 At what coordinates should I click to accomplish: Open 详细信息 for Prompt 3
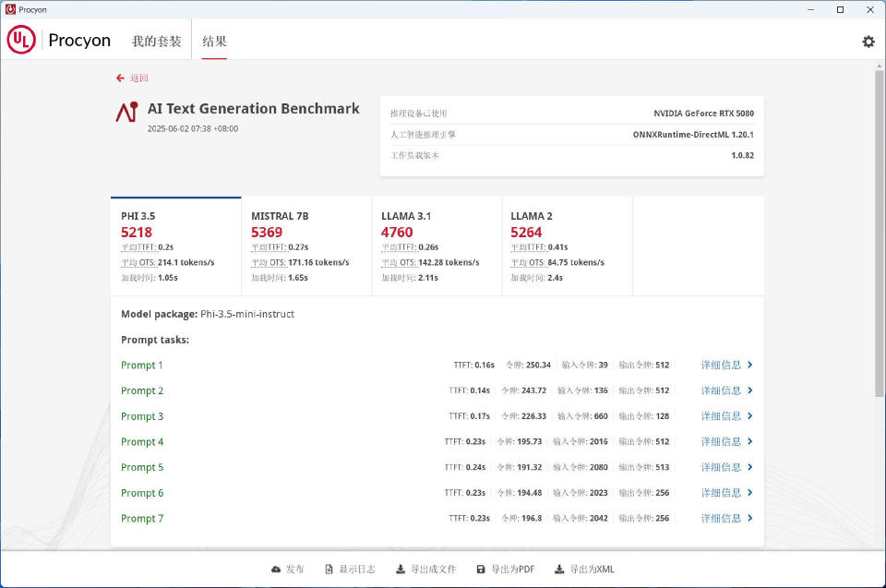pos(721,416)
